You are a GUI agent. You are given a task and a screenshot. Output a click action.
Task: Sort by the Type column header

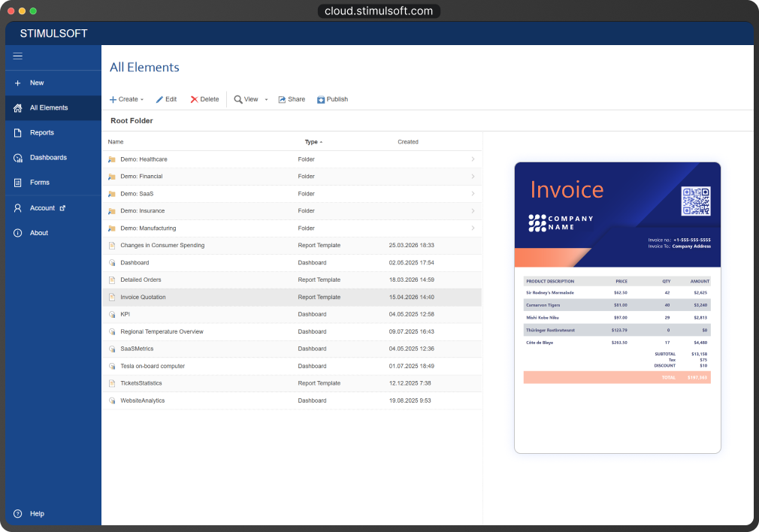[313, 142]
